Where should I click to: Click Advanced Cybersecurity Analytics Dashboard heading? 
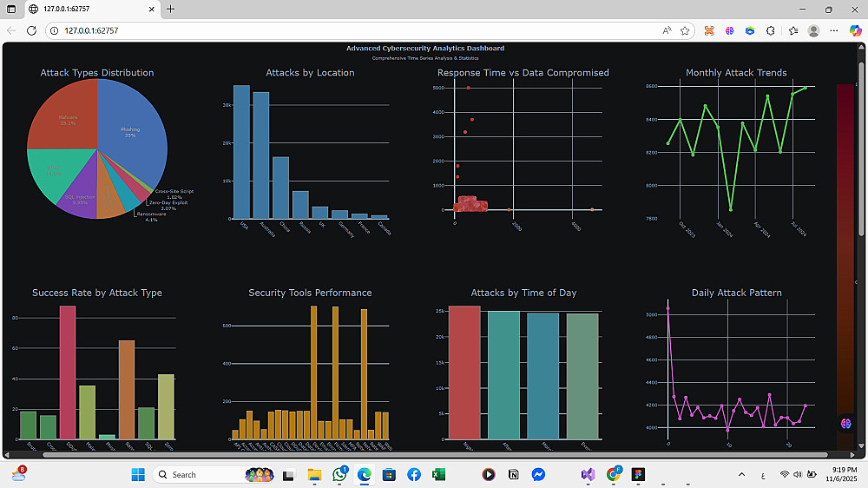[425, 48]
